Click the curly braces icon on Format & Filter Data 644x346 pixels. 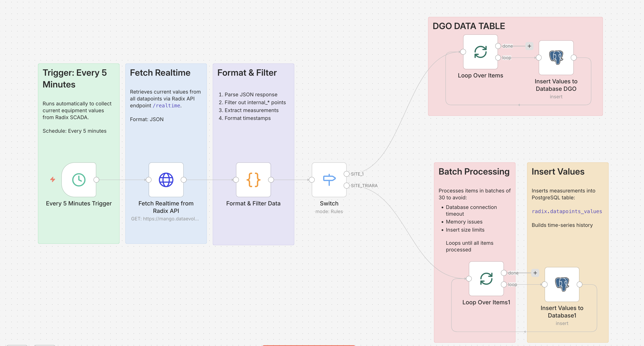click(253, 179)
